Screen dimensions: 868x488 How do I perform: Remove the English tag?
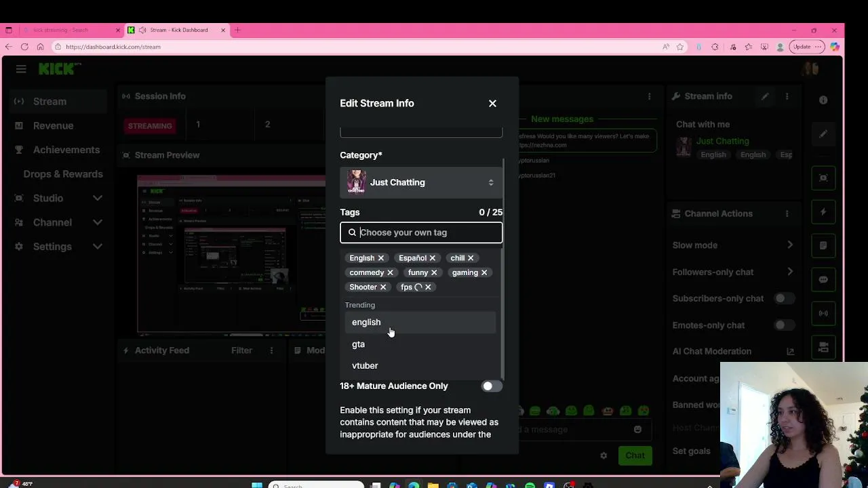pos(380,258)
